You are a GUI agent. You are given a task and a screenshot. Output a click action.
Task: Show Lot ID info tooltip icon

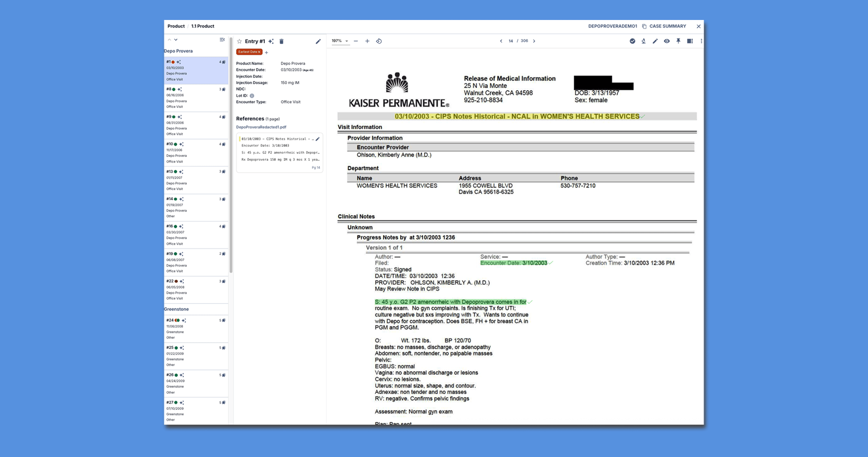252,96
